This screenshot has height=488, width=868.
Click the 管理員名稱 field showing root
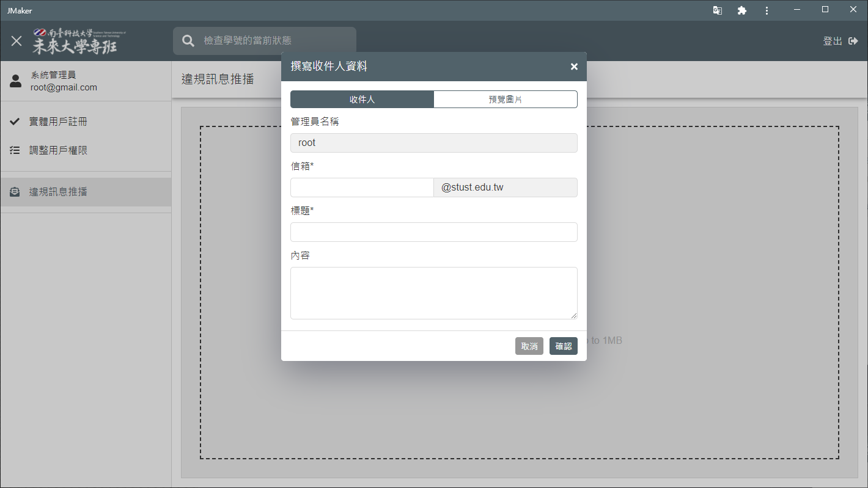point(434,143)
